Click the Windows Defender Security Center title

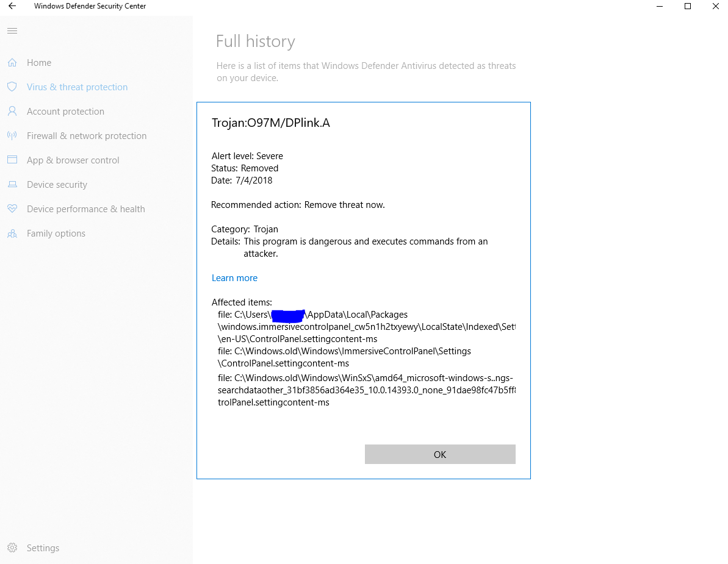(x=90, y=6)
